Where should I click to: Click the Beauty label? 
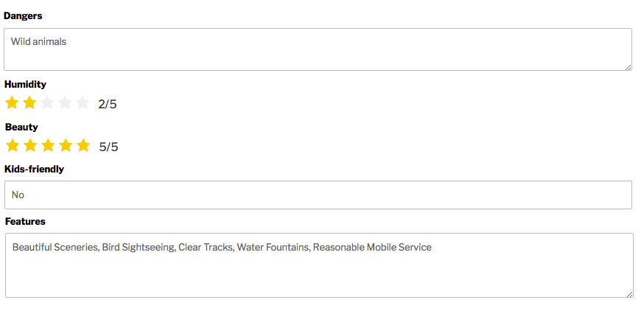21,127
